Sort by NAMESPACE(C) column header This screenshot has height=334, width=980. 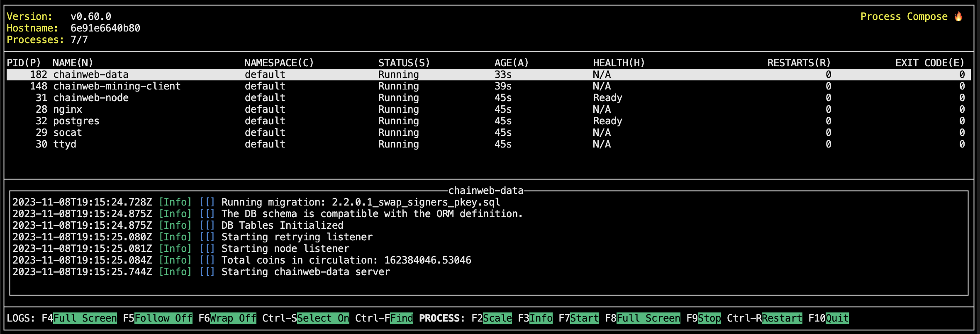click(x=279, y=63)
